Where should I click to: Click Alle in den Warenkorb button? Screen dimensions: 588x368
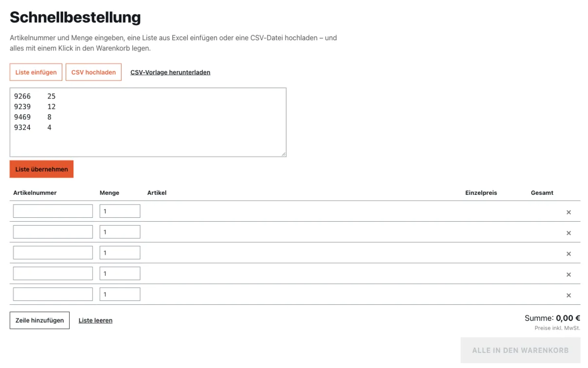point(520,350)
